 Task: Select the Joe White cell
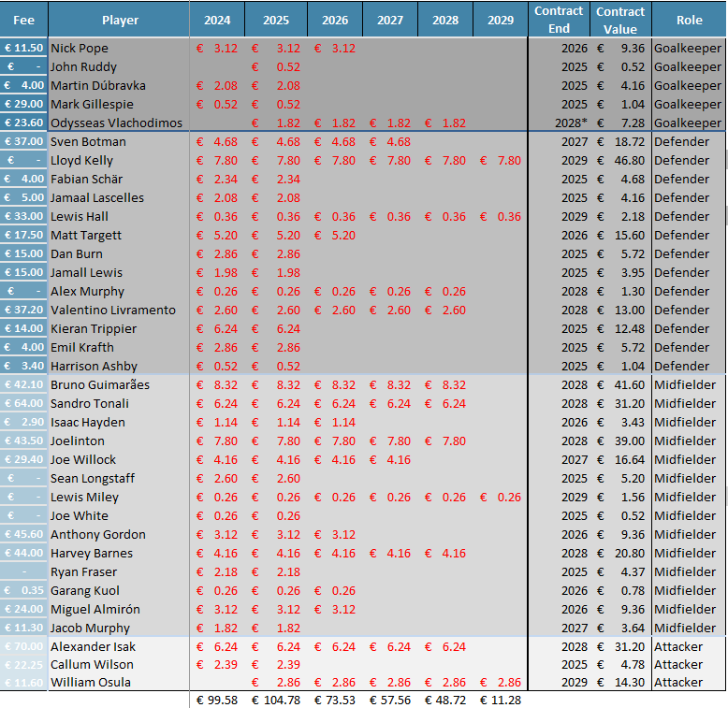(119, 515)
